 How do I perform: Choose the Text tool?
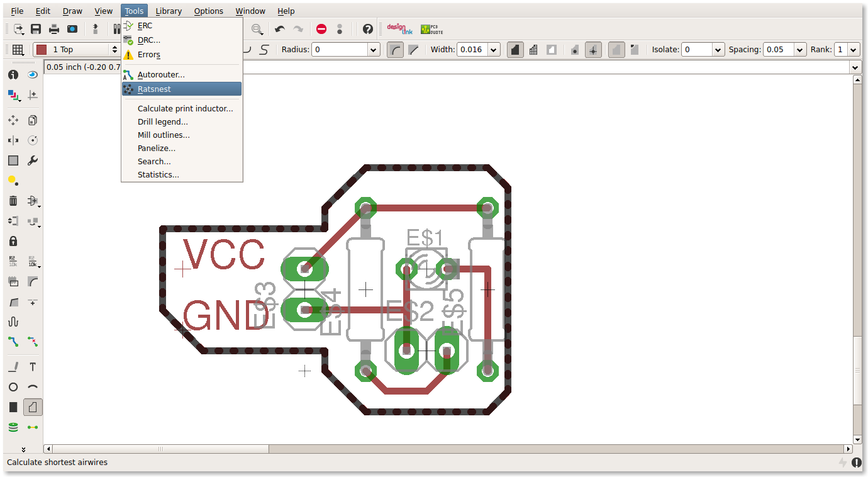[x=33, y=367]
